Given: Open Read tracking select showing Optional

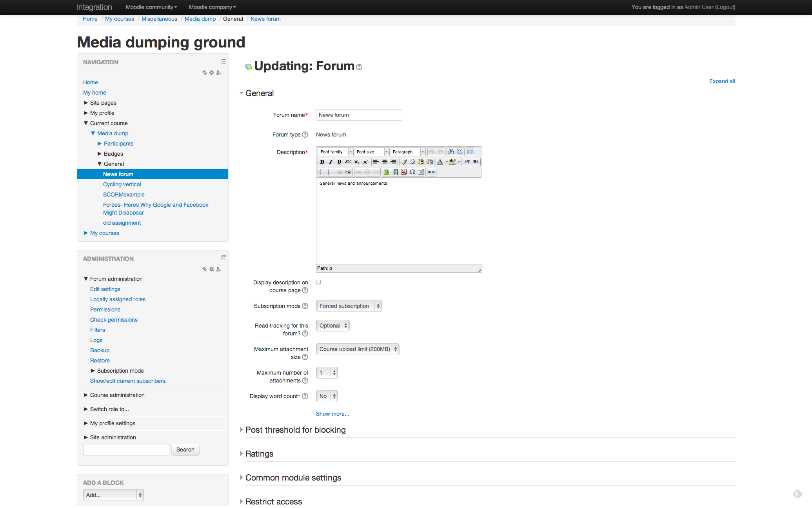Looking at the screenshot, I should [x=332, y=326].
